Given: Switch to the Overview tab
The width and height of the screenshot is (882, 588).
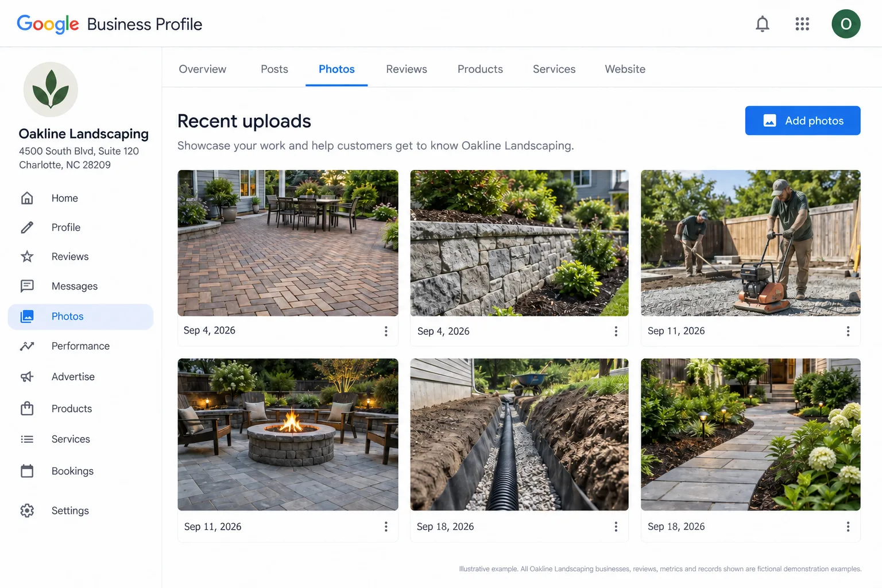Looking at the screenshot, I should click(203, 69).
